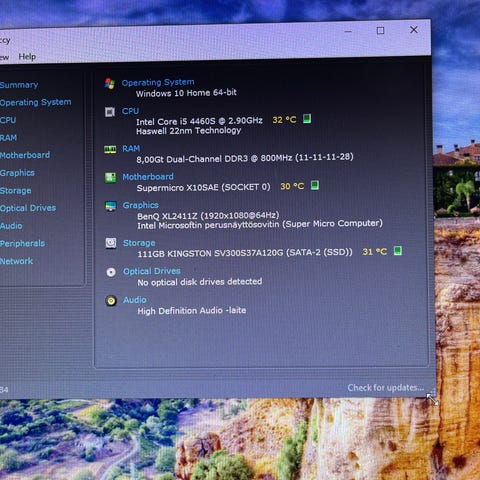Open the CPU heading link in summary
Viewport: 480px width, 480px height.
click(x=130, y=111)
